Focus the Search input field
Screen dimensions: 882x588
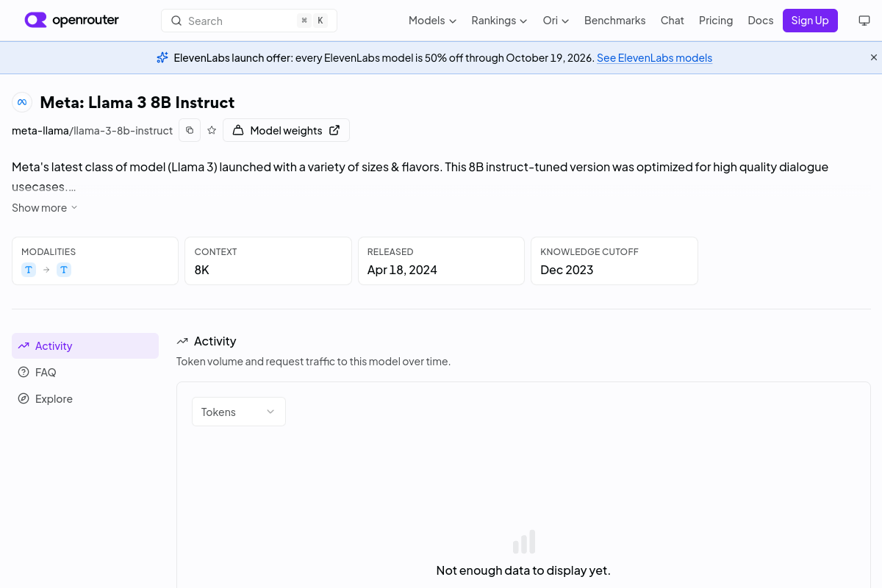click(249, 21)
